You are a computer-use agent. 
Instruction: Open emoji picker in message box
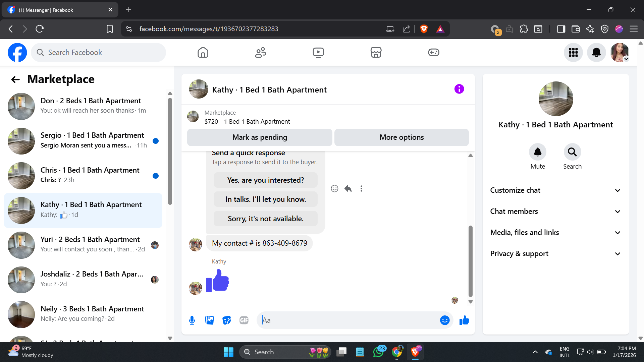click(x=444, y=320)
